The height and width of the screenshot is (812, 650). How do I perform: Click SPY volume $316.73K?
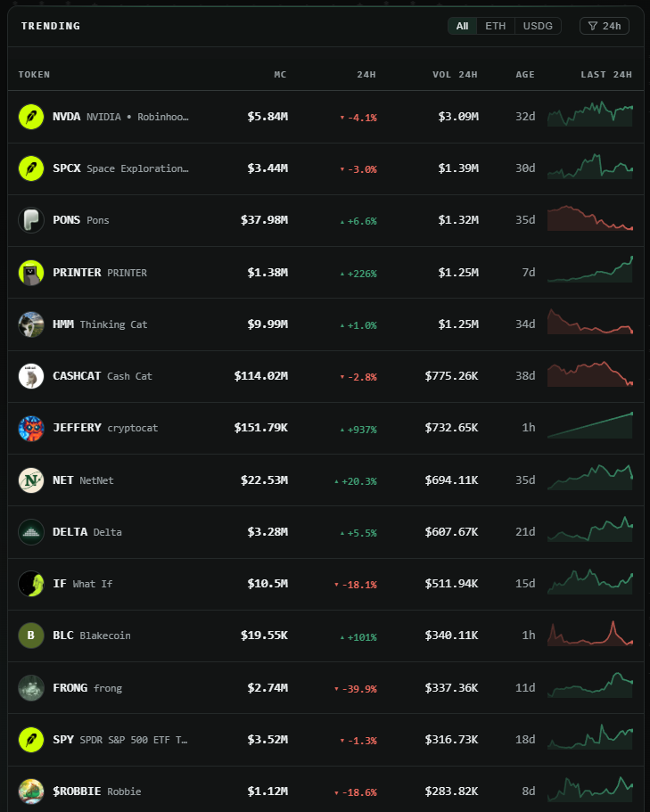[451, 740]
